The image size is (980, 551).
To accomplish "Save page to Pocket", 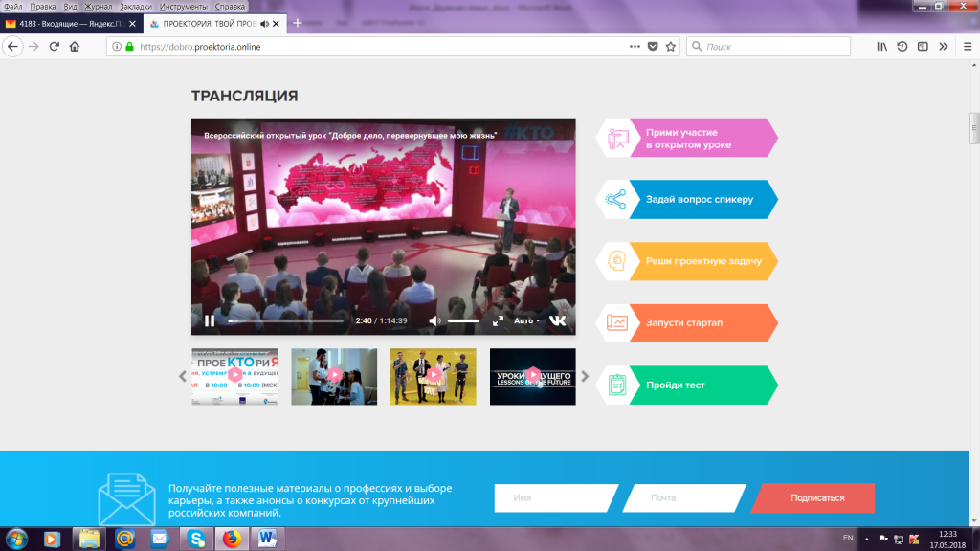I will click(653, 47).
